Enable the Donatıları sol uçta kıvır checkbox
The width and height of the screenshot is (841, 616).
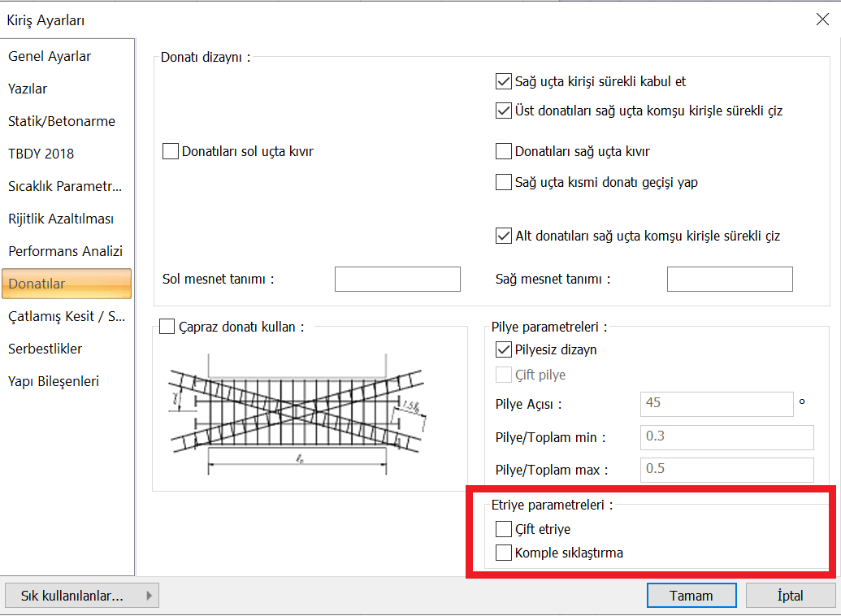(x=171, y=150)
